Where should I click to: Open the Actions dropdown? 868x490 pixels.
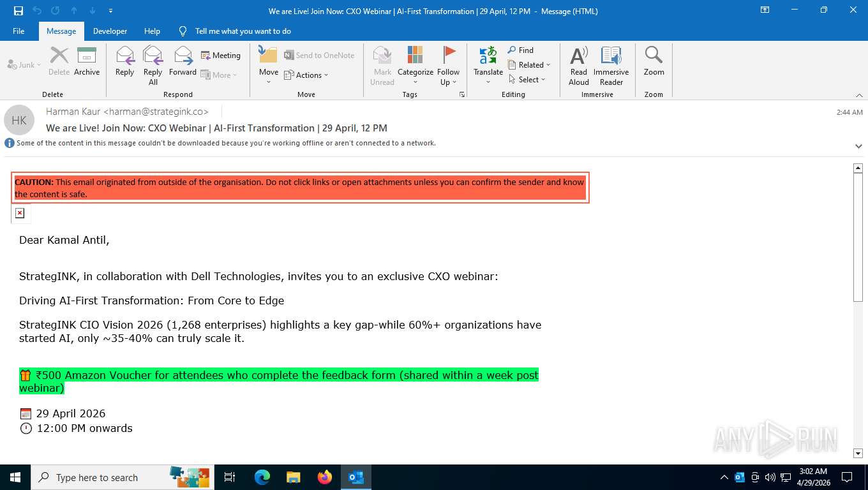pyautogui.click(x=306, y=75)
